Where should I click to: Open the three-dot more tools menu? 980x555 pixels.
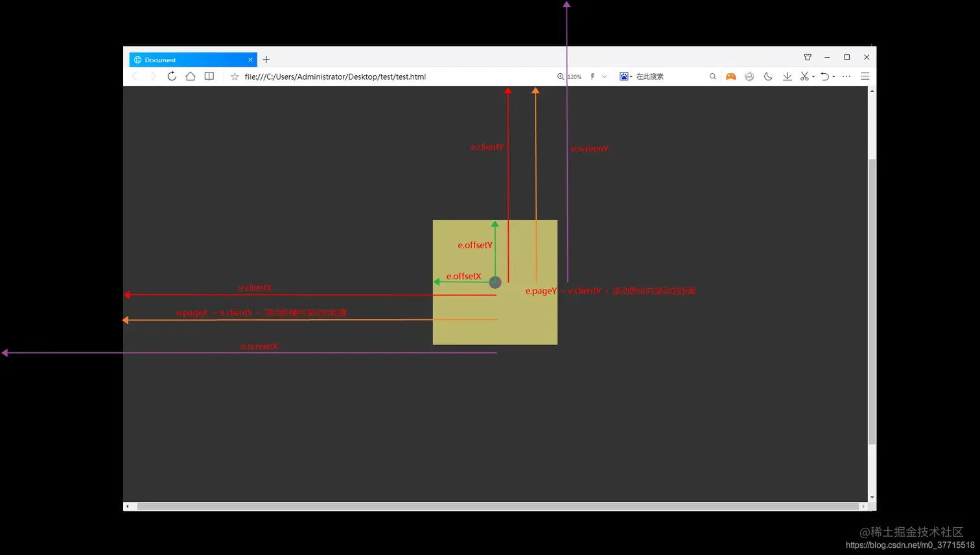846,76
